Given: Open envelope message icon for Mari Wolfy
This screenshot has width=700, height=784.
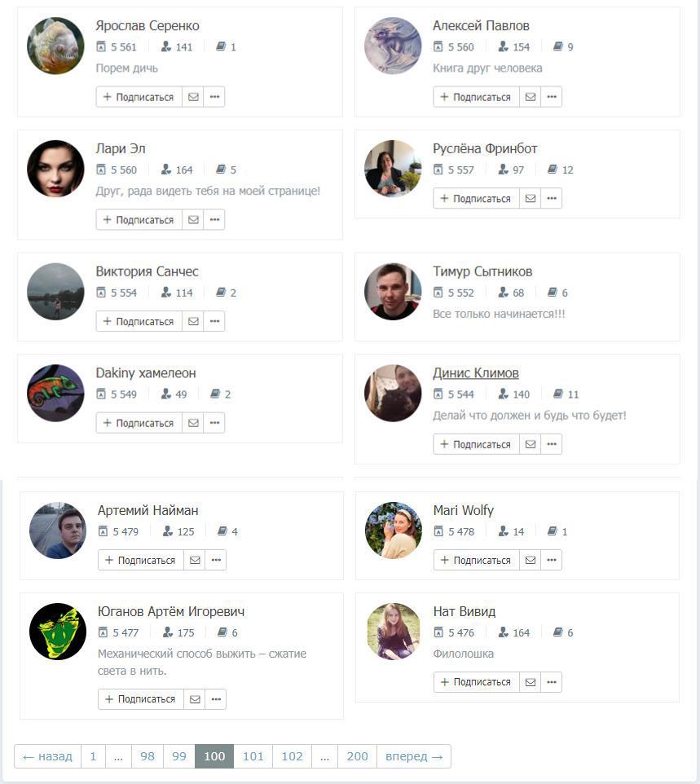Looking at the screenshot, I should click(531, 561).
